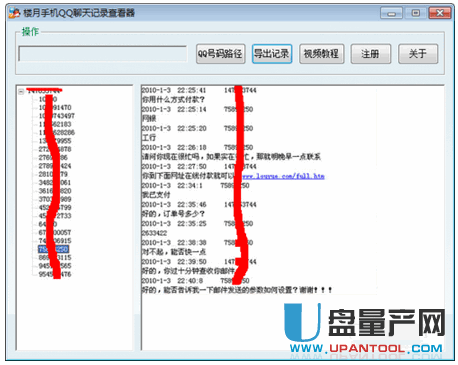Click the message 好的，订单号多少？
The image size is (458, 365).
pos(173,214)
